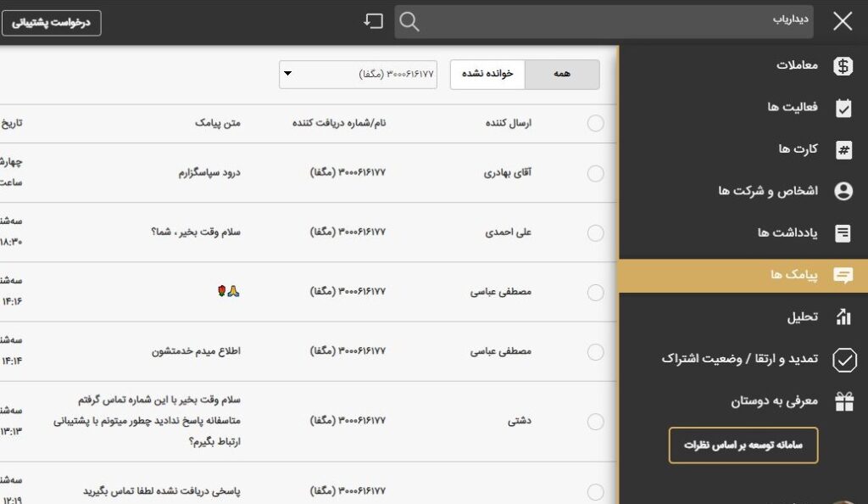This screenshot has width=868, height=504.
Task: Click receiver number in علی احمدی row
Action: pyautogui.click(x=347, y=232)
